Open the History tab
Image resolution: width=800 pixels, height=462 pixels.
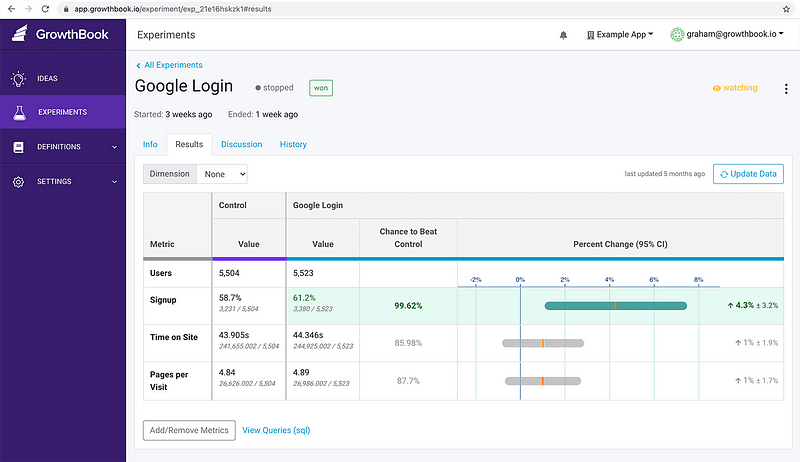coord(293,144)
